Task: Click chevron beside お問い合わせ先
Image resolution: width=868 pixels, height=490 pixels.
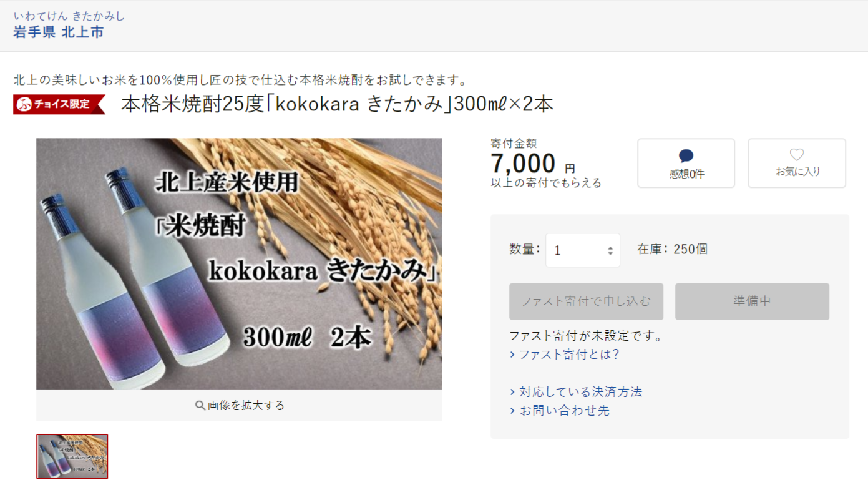Action: [x=512, y=411]
